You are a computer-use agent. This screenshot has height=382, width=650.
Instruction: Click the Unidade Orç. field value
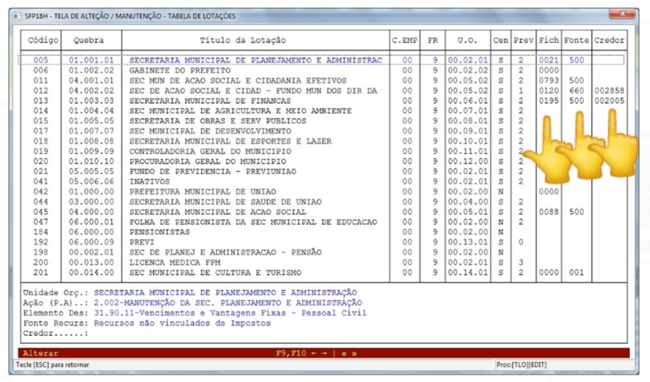click(226, 293)
